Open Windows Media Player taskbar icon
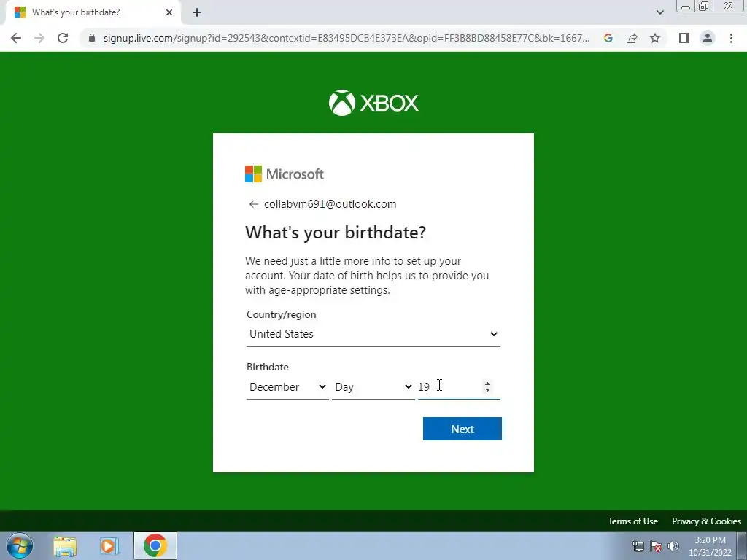This screenshot has width=747, height=560. click(109, 545)
